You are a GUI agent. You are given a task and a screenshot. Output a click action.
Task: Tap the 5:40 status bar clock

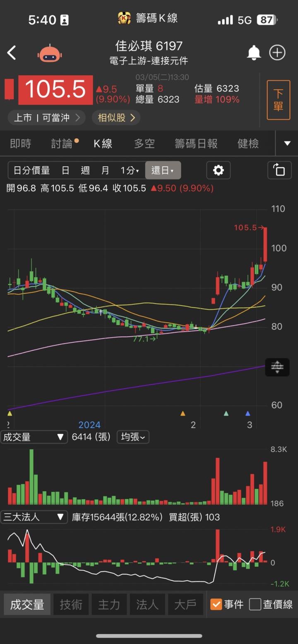[42, 20]
